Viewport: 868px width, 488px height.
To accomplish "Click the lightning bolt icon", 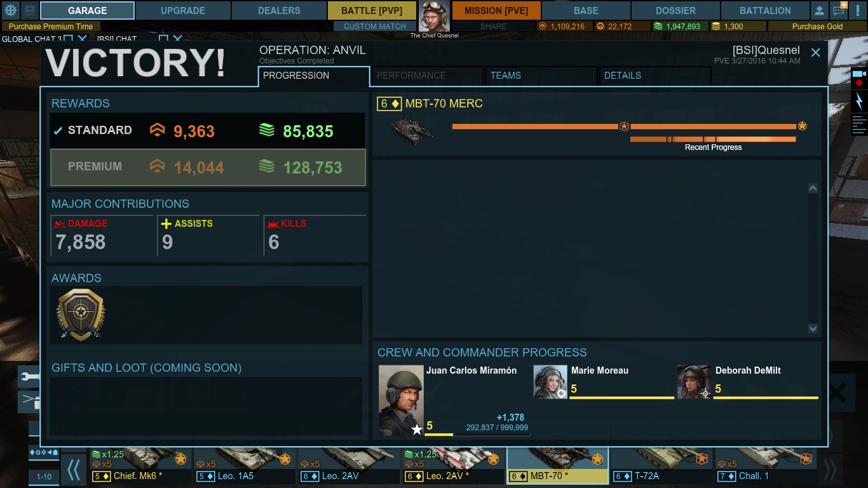I will pyautogui.click(x=859, y=102).
